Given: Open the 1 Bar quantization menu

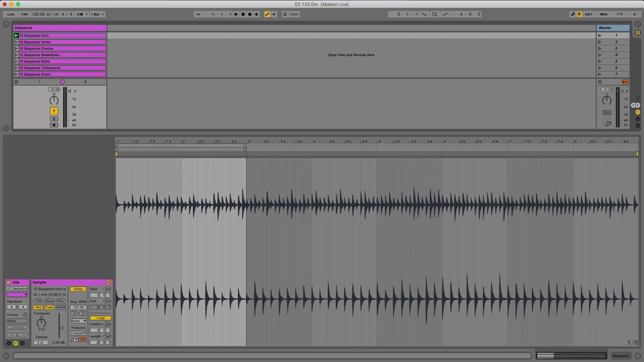Looking at the screenshot, I should tap(97, 14).
